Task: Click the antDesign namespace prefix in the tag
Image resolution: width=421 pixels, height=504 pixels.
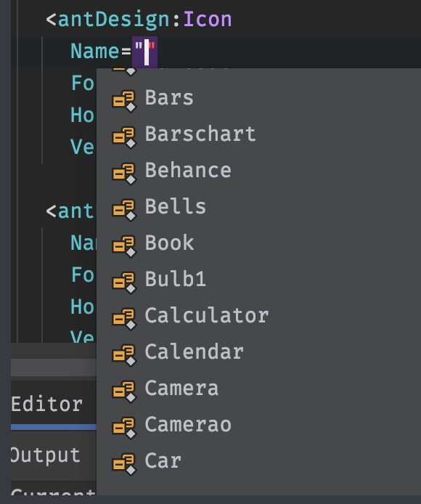Action: click(x=113, y=20)
